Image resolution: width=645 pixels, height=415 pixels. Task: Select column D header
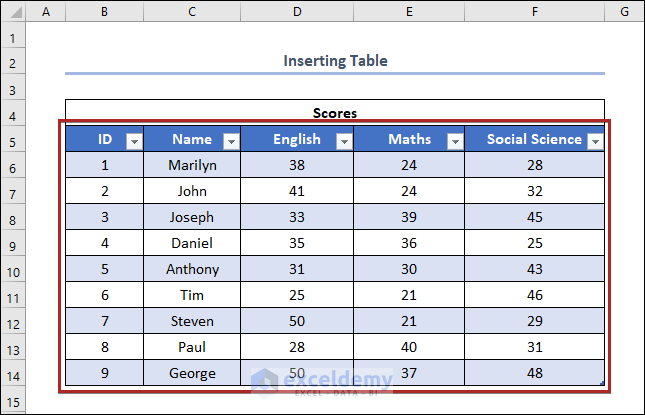click(297, 13)
